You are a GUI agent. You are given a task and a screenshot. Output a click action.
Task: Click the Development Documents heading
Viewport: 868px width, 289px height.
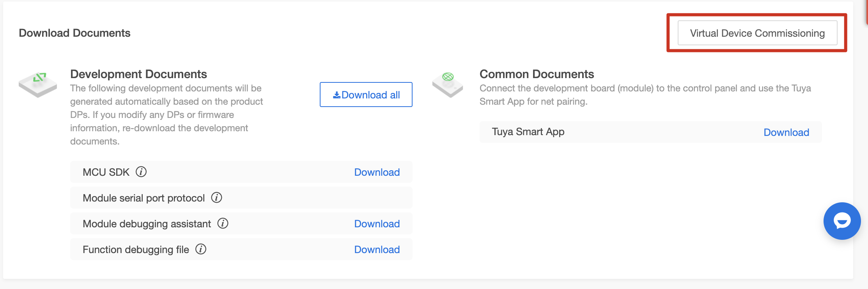click(x=138, y=74)
